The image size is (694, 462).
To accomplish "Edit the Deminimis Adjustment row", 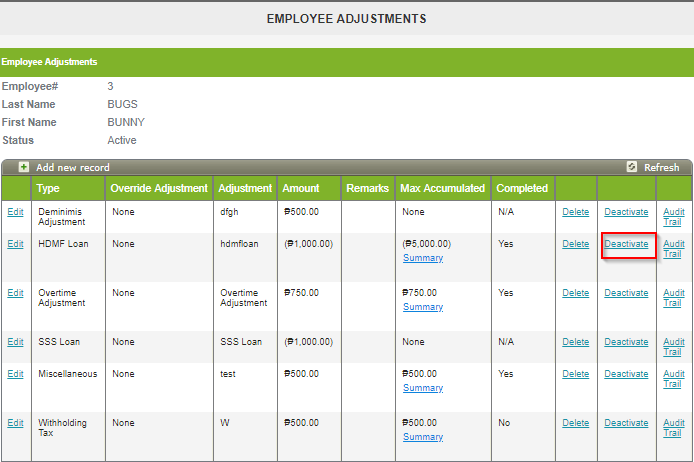I will pyautogui.click(x=15, y=212).
